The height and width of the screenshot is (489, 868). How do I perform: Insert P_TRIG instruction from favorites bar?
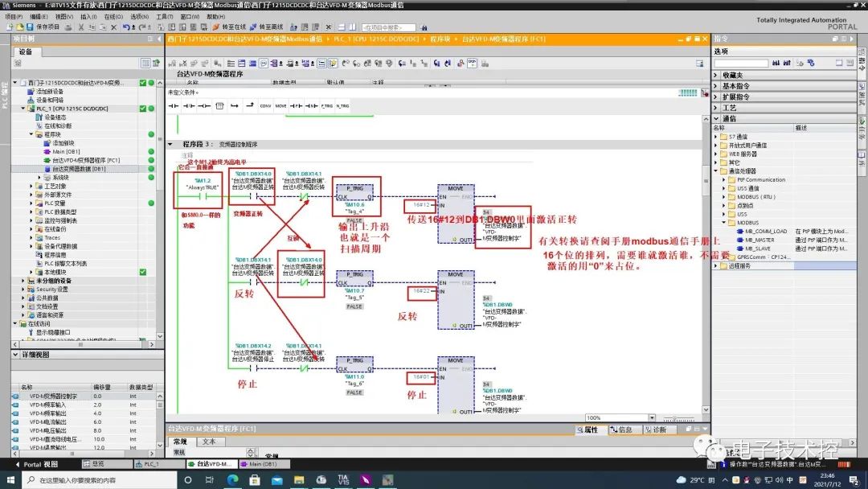pos(326,106)
